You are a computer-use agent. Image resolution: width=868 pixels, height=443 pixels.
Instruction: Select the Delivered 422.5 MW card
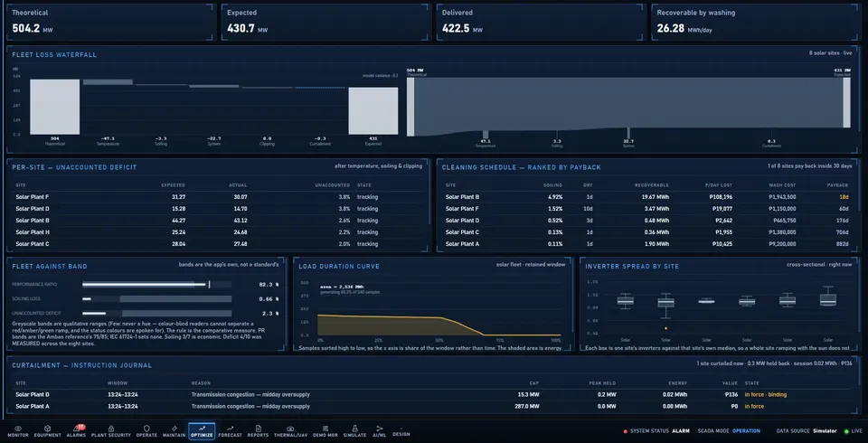(x=541, y=22)
